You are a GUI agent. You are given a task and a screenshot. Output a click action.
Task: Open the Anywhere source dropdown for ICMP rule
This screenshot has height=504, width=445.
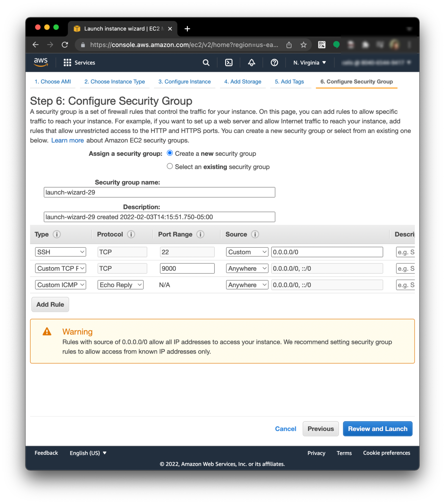[247, 285]
